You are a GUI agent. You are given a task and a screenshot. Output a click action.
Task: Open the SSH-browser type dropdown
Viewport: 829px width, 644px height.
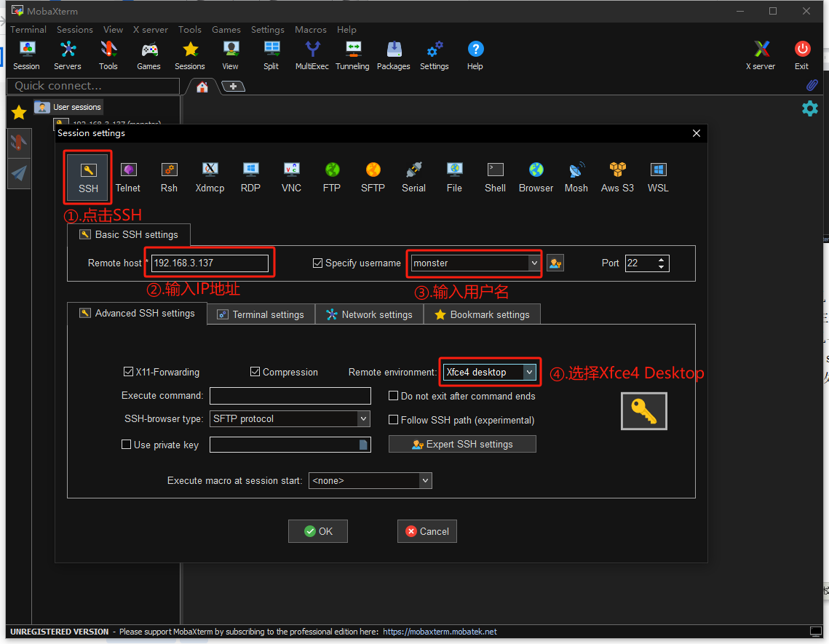point(363,418)
